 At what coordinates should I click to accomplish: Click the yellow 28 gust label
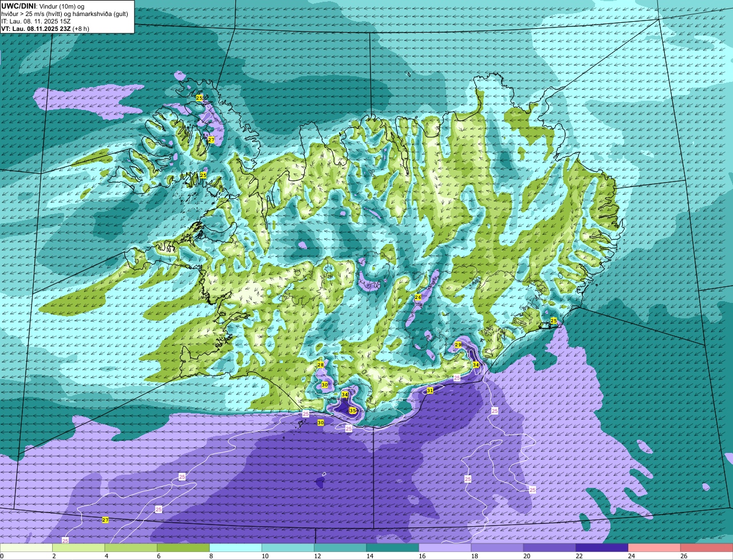click(x=321, y=365)
